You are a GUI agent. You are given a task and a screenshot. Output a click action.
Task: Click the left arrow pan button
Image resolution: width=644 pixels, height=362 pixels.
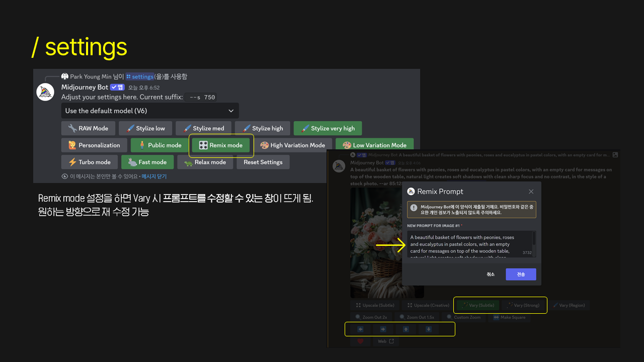(x=360, y=329)
